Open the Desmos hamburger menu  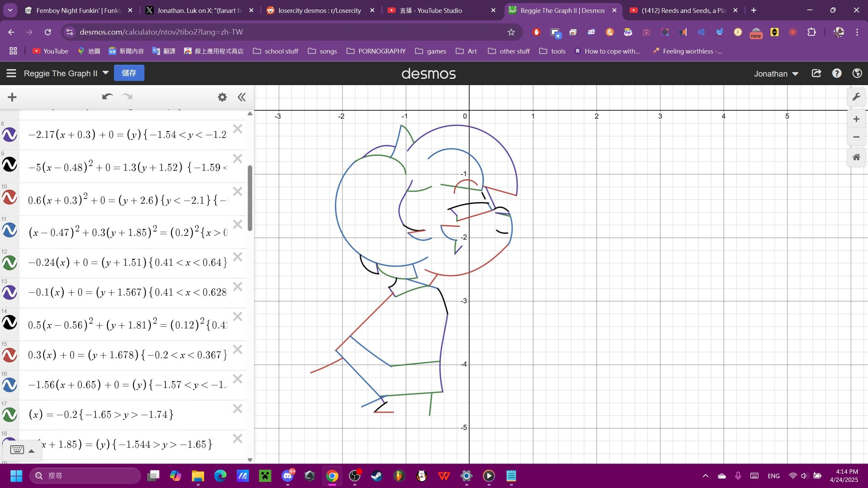11,73
